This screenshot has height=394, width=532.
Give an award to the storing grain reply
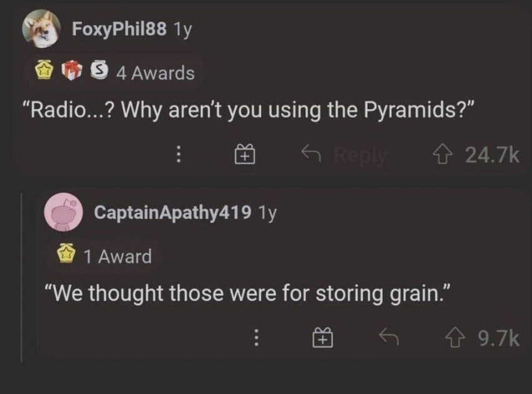pyautogui.click(x=323, y=338)
